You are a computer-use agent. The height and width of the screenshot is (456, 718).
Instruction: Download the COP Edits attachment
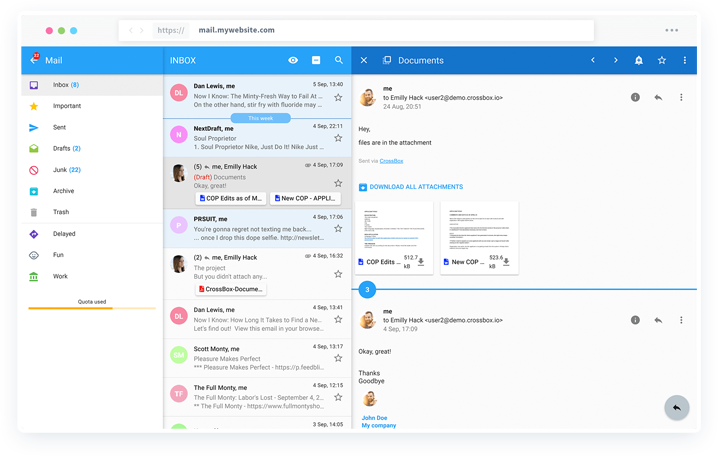(x=421, y=262)
